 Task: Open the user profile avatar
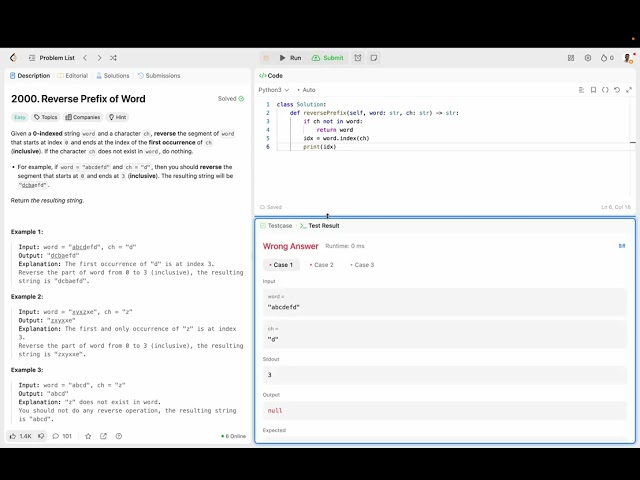tap(628, 58)
